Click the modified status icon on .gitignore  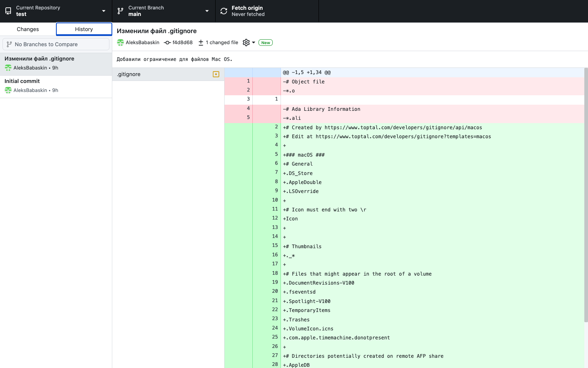tap(216, 74)
